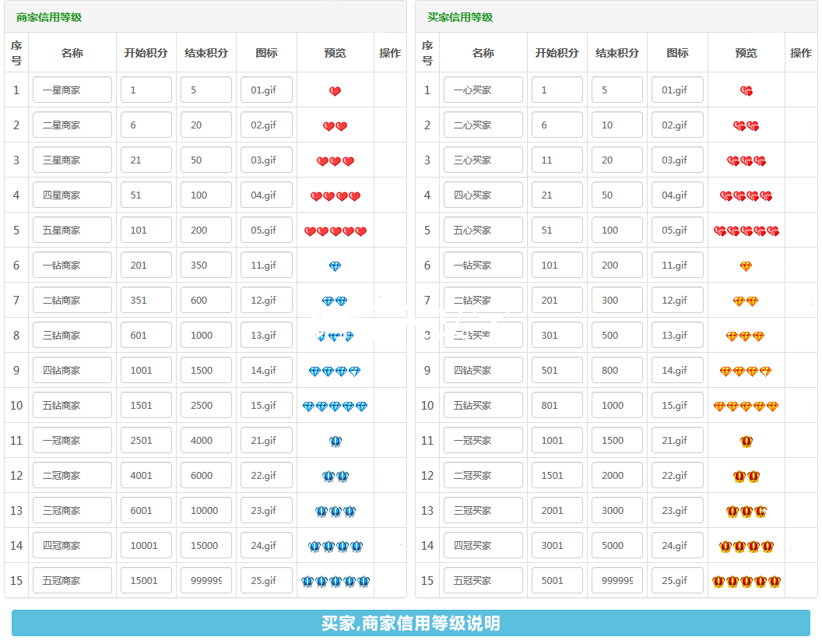Click the single heart preview for 一心买家
This screenshot has width=822, height=644.
pos(746,91)
